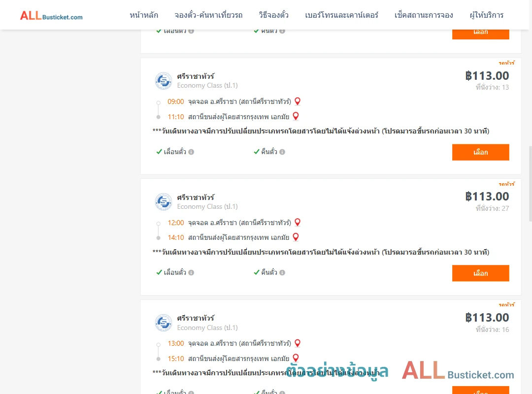Click the 13:00 departure time
This screenshot has width=532, height=394.
coord(176,343)
